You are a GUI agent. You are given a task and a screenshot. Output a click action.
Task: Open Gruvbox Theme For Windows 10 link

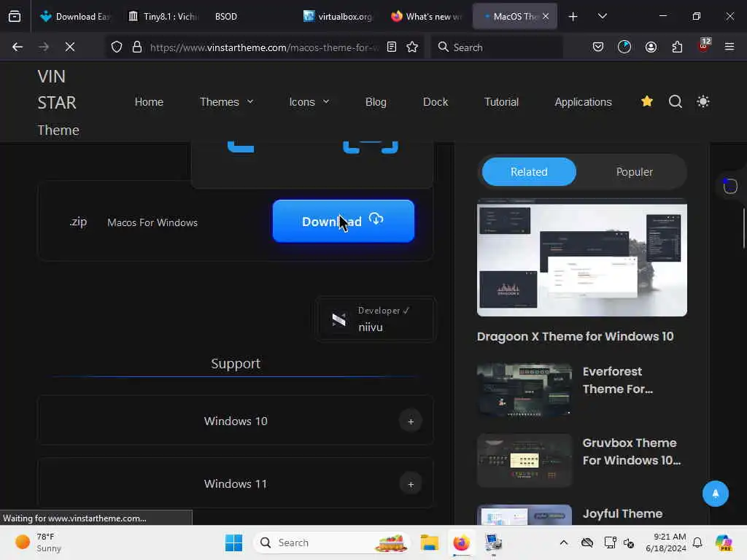tap(631, 451)
